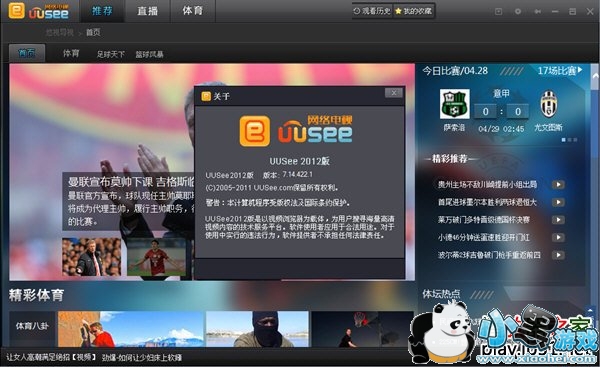Click the 萨索洛 team crest

coord(454,104)
